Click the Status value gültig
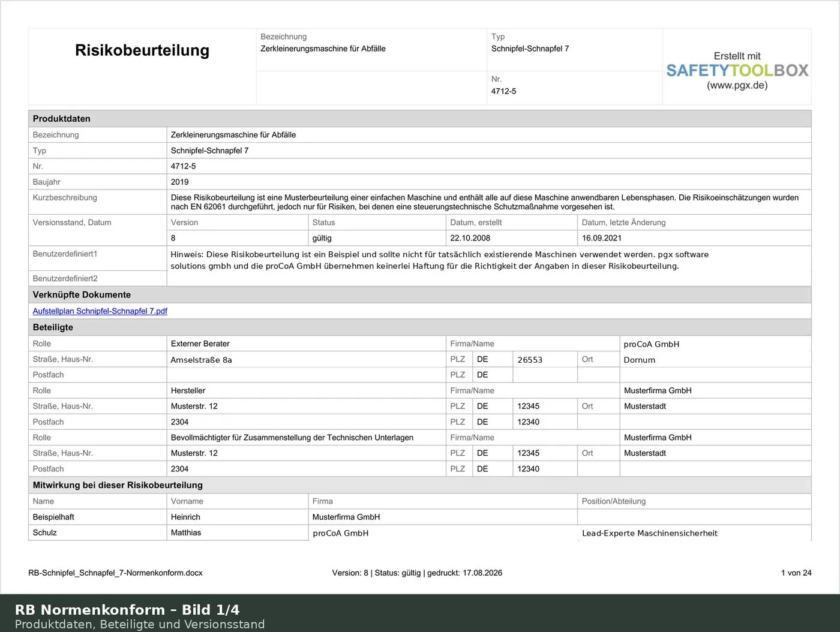Viewport: 840px width, 632px height. pyautogui.click(x=322, y=238)
